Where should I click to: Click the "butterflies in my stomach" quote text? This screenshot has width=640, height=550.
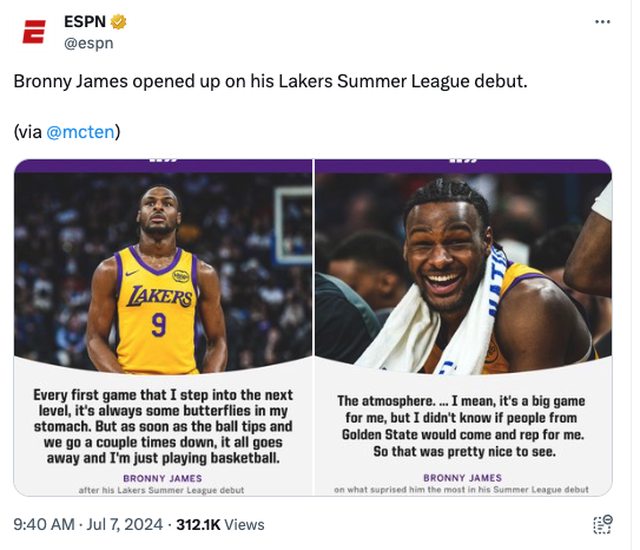163,426
